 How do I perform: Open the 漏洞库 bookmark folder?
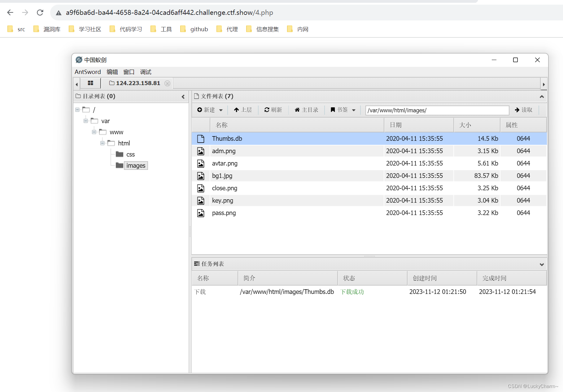pos(47,29)
